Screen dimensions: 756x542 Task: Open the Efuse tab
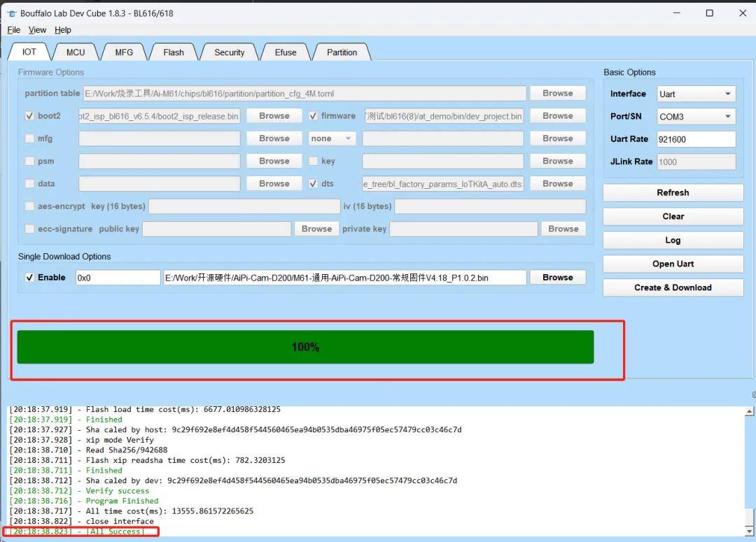[286, 52]
